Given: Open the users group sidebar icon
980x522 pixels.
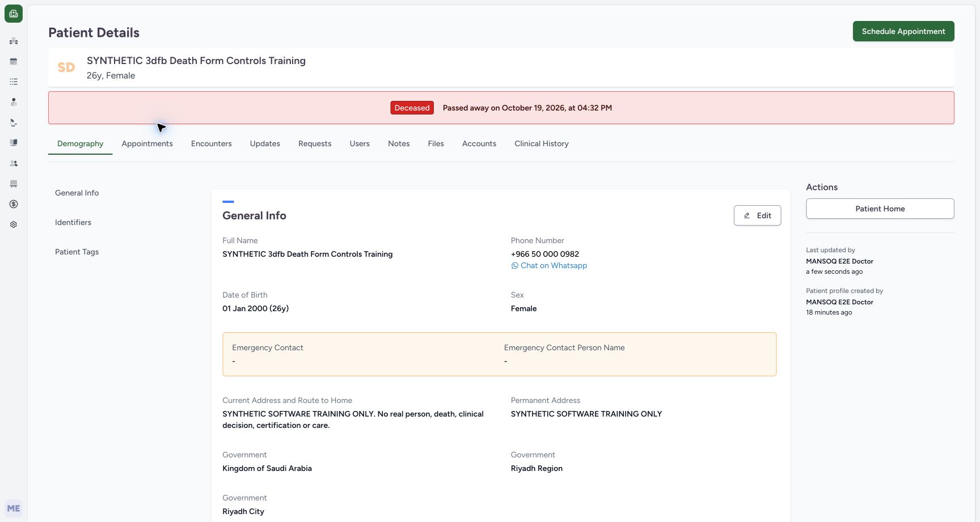Looking at the screenshot, I should click(x=14, y=163).
